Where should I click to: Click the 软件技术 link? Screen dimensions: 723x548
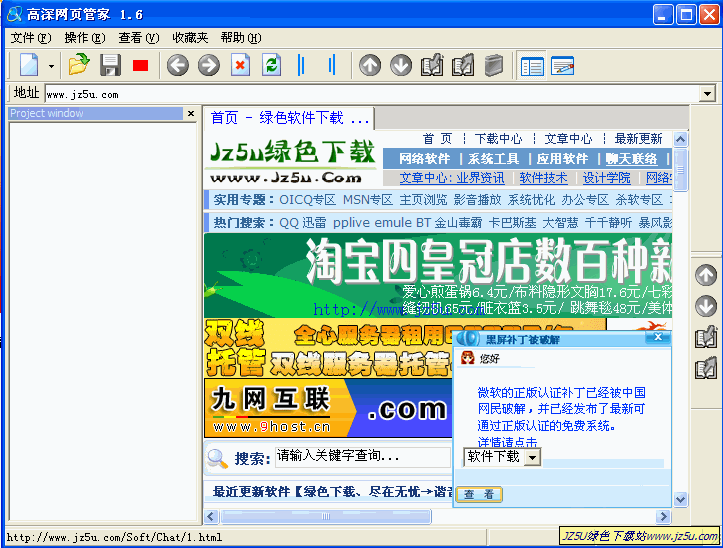coord(543,178)
